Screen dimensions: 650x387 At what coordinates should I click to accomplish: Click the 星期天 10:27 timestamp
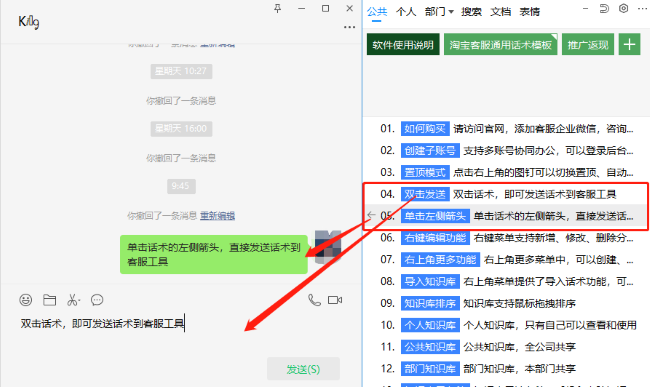181,71
